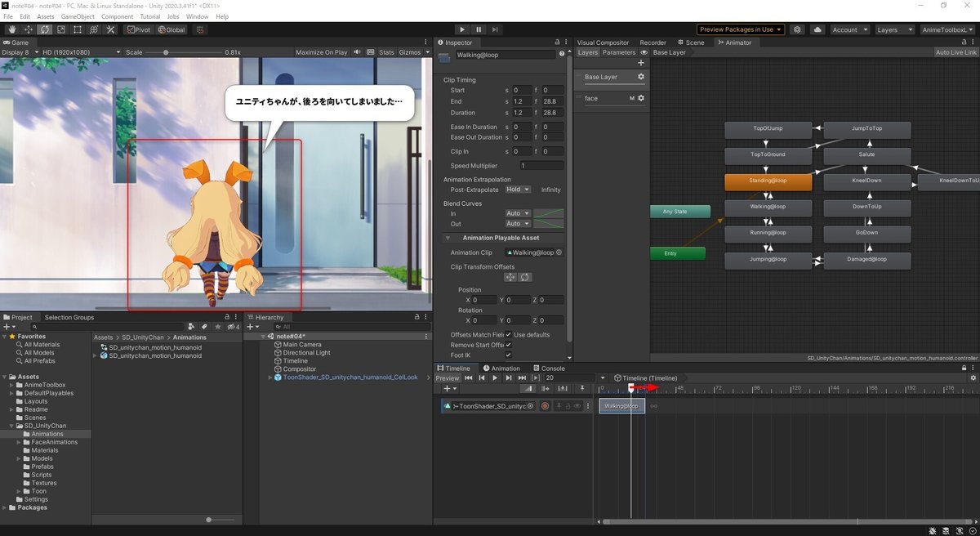Select the Move tool in the toolbar
The width and height of the screenshot is (980, 536).
point(29,29)
